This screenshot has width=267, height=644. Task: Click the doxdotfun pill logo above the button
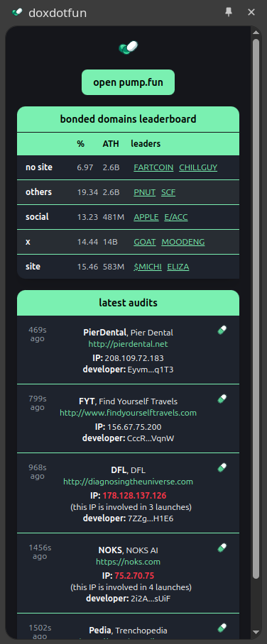pos(129,48)
